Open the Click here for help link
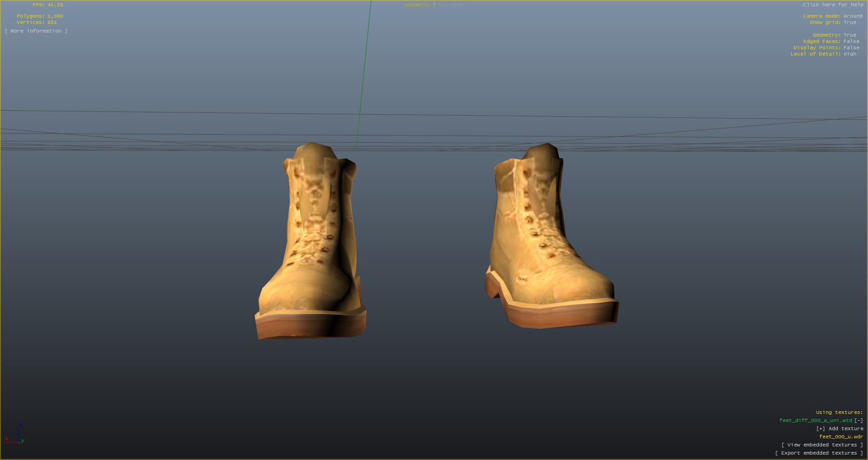Viewport: 868px width, 460px height. (x=833, y=5)
